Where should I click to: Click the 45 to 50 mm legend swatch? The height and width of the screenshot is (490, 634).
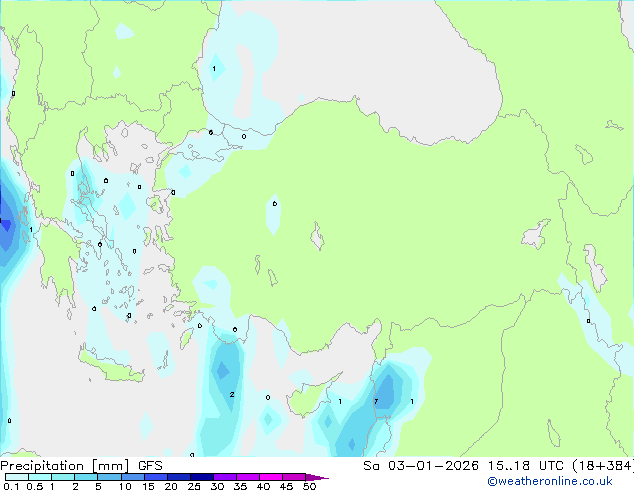click(294, 477)
